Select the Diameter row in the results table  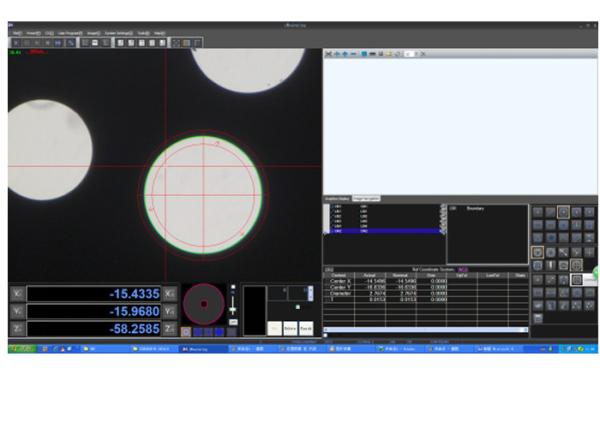339,292
